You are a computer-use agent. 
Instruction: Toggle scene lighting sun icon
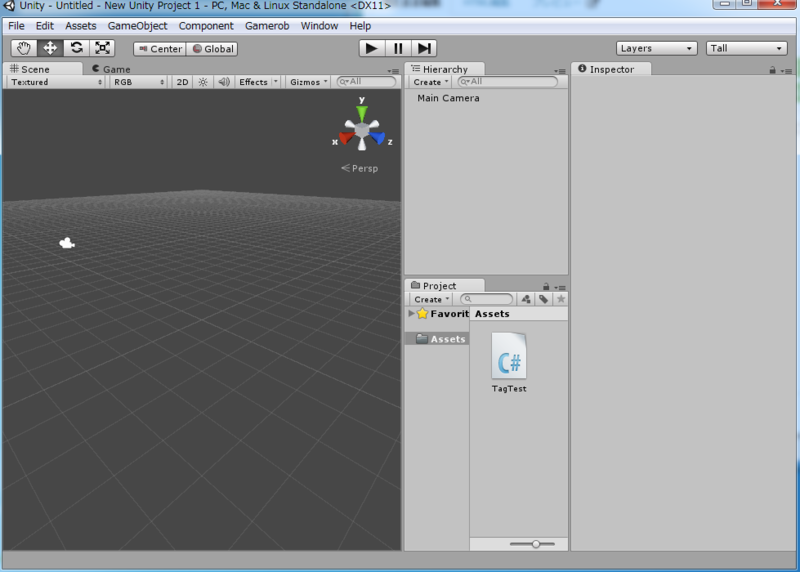pyautogui.click(x=203, y=82)
